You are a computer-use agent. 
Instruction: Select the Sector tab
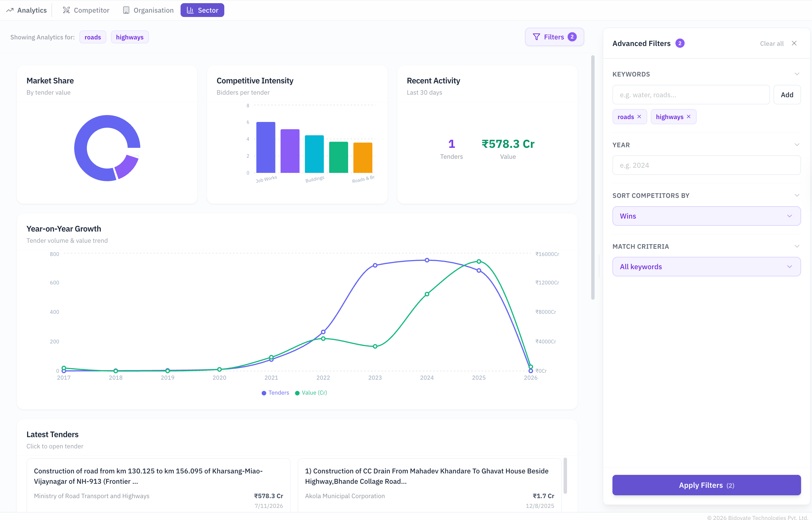tap(202, 10)
